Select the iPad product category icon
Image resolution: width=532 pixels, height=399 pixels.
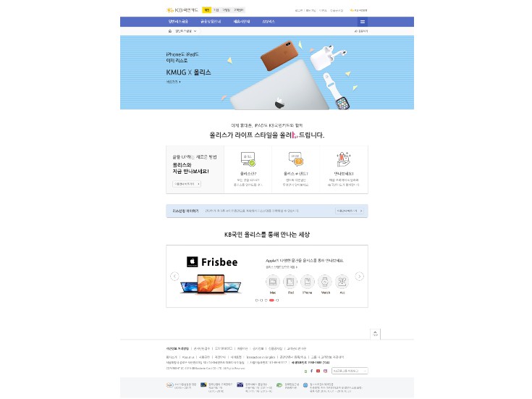coord(290,282)
